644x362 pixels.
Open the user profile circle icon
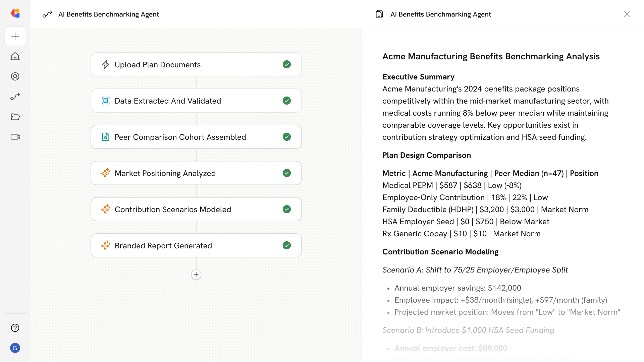coord(15,76)
